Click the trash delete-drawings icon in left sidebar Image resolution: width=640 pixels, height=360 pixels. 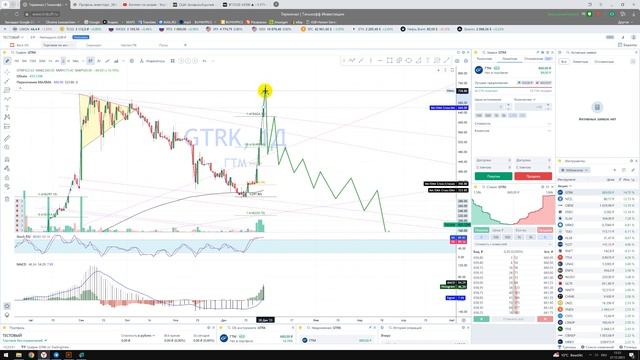(7, 199)
